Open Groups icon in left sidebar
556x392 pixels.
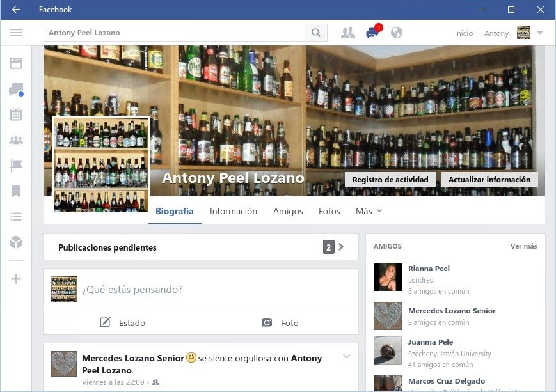(16, 140)
